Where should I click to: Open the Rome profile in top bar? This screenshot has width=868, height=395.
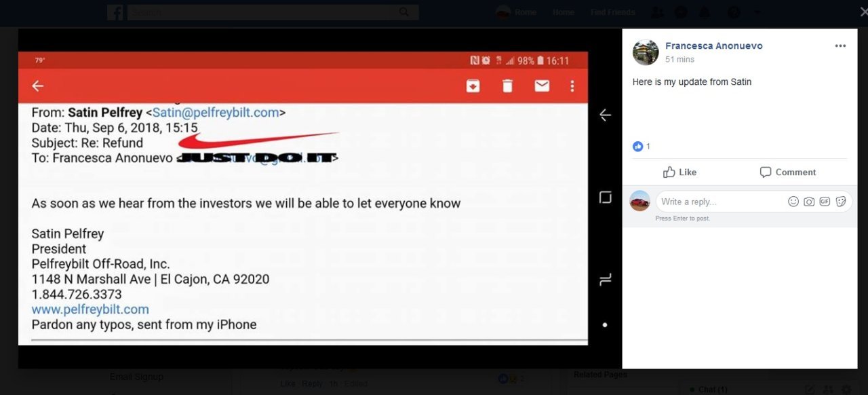[517, 12]
